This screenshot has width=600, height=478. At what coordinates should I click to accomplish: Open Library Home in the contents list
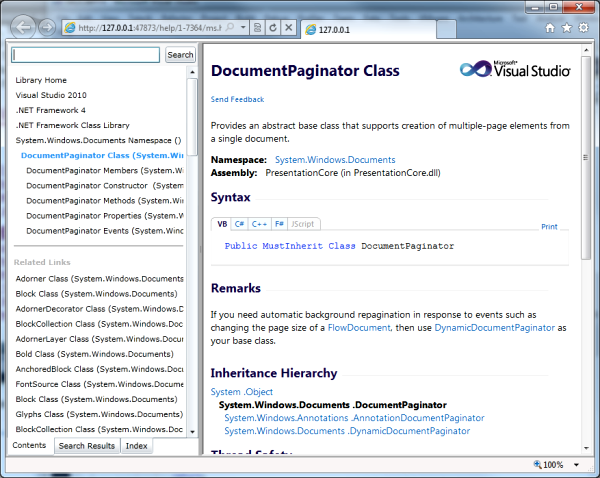[41, 80]
